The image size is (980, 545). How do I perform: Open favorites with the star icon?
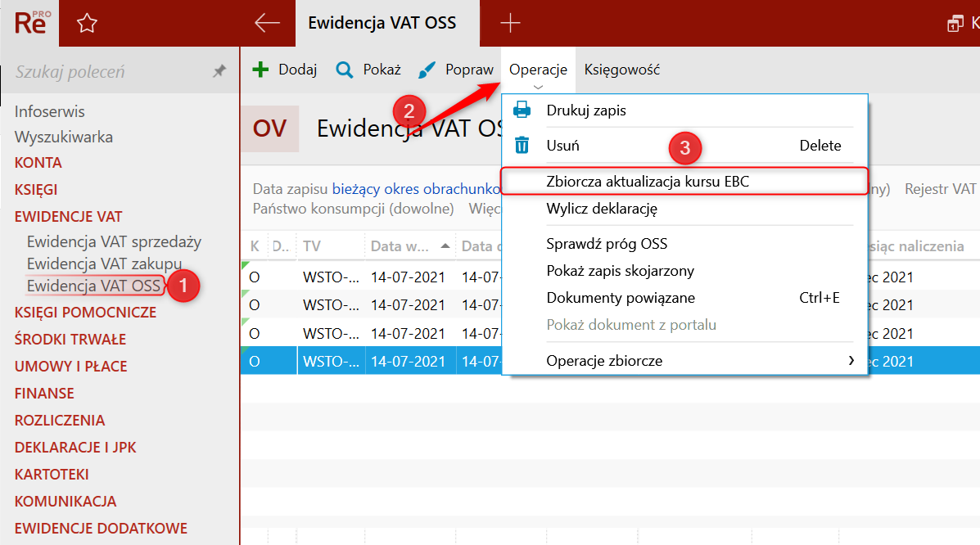click(x=87, y=24)
